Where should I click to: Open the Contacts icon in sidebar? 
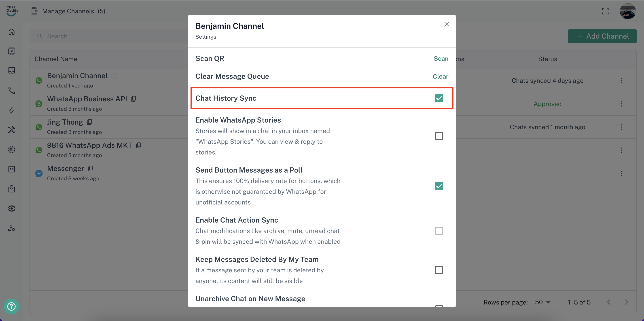[11, 51]
